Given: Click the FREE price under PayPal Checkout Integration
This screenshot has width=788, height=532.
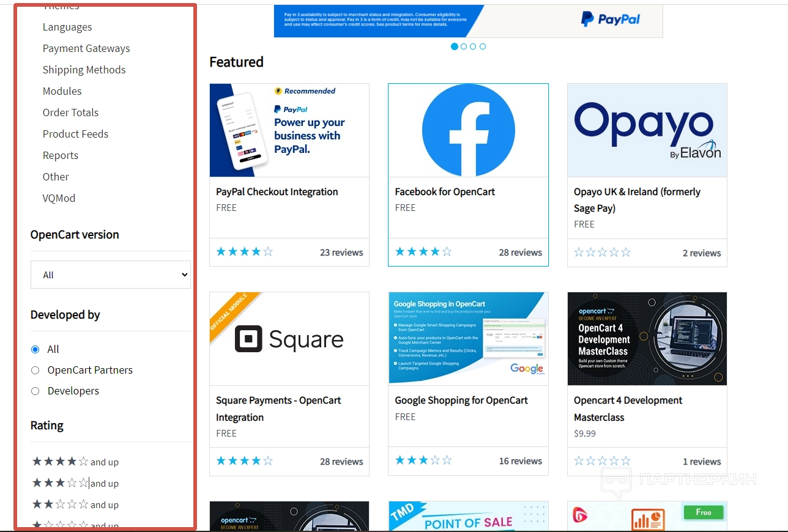Looking at the screenshot, I should point(226,208).
